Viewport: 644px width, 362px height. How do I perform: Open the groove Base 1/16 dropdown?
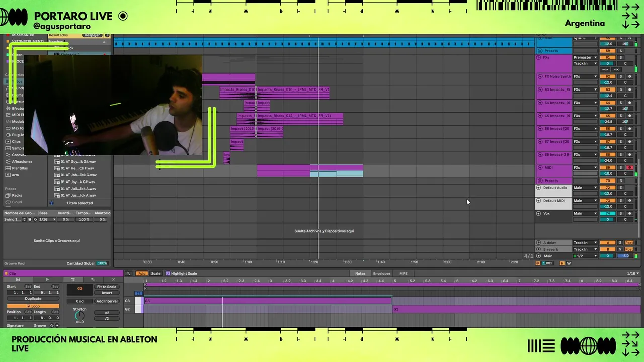pyautogui.click(x=47, y=219)
